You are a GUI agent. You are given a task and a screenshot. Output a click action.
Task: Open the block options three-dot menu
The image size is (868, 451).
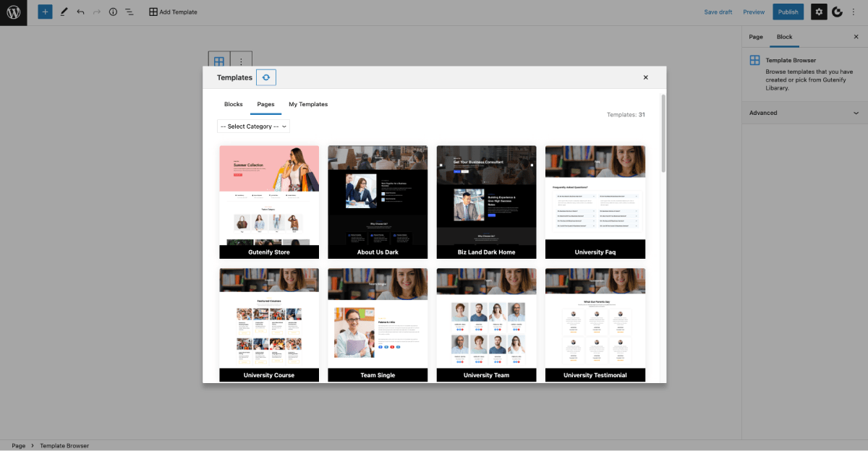tap(241, 62)
